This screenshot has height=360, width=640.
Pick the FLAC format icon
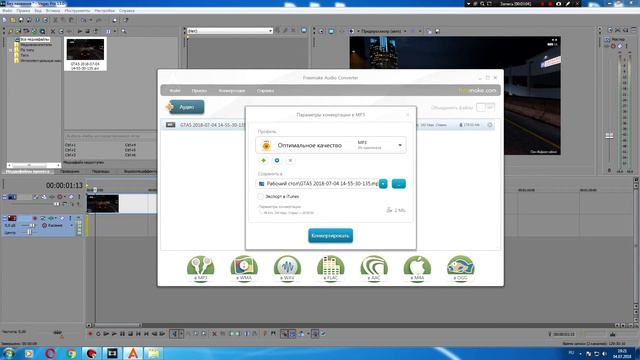point(330,268)
